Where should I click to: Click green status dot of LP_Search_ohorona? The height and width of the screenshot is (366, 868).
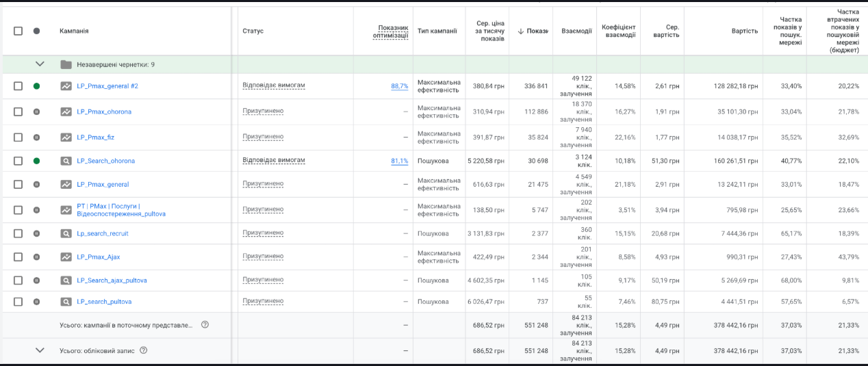[36, 161]
